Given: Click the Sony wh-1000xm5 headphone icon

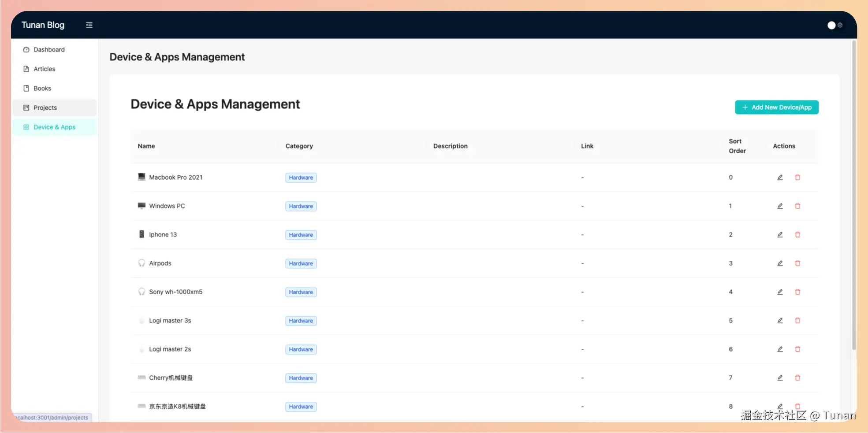Looking at the screenshot, I should click(142, 292).
